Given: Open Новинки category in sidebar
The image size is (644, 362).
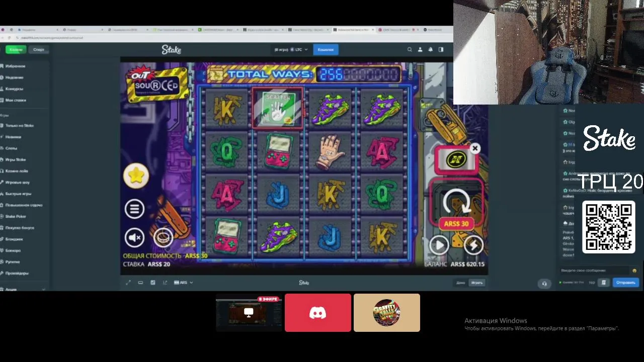Looking at the screenshot, I should (13, 137).
